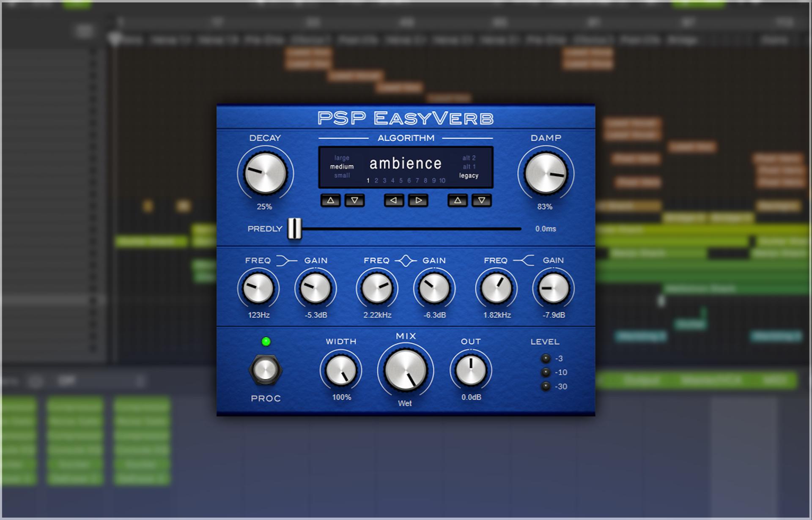Select 'medium' size in algorithm display
Image resolution: width=812 pixels, height=520 pixels.
tap(342, 167)
